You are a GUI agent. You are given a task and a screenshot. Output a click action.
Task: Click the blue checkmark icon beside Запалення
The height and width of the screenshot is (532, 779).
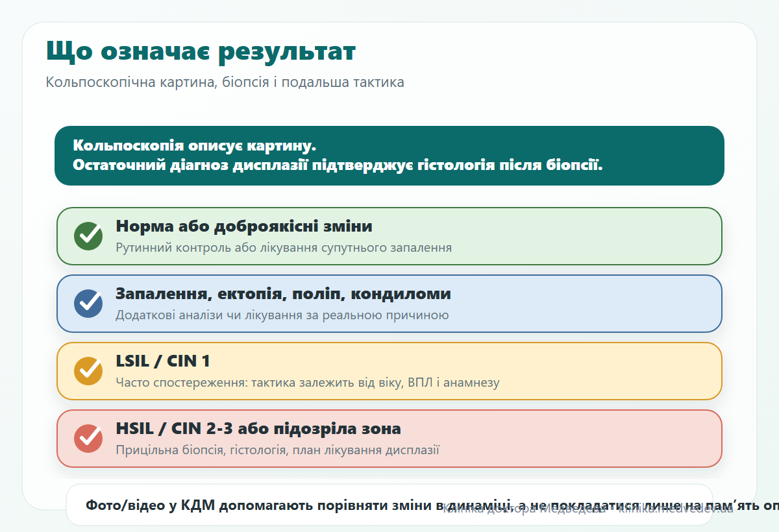tap(88, 304)
